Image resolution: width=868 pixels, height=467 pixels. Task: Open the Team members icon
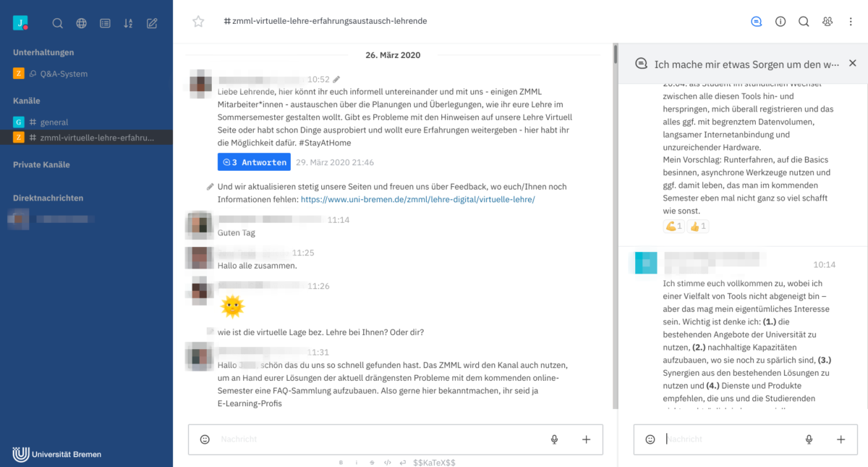pyautogui.click(x=827, y=22)
